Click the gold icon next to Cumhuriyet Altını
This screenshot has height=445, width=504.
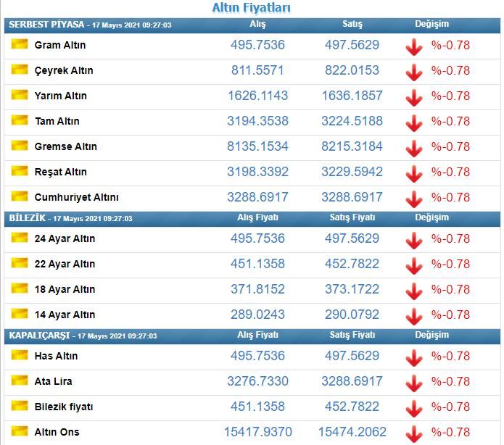(x=20, y=196)
